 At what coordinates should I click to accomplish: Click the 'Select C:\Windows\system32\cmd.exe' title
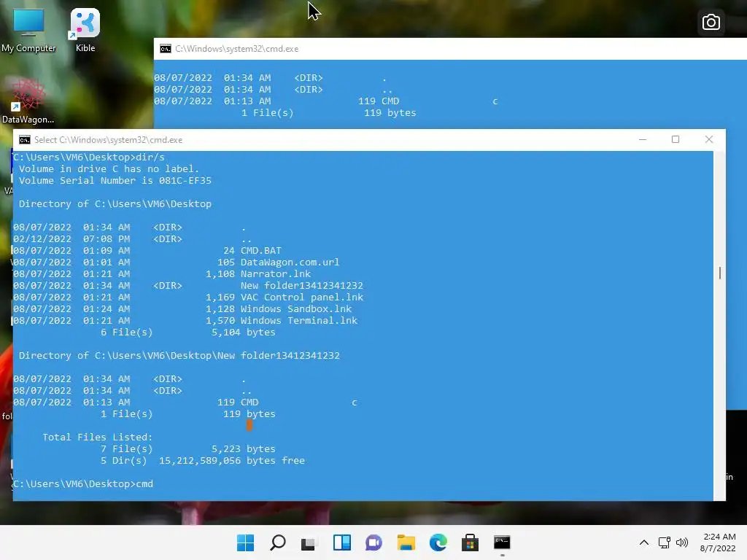[x=109, y=140]
